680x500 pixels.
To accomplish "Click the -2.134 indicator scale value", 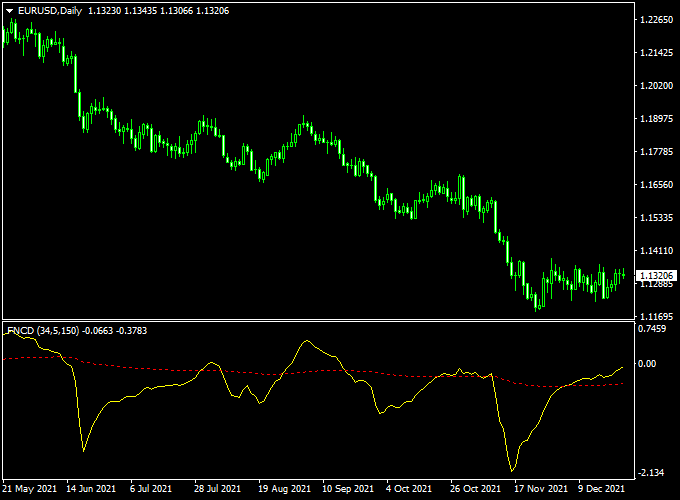I will pos(654,473).
